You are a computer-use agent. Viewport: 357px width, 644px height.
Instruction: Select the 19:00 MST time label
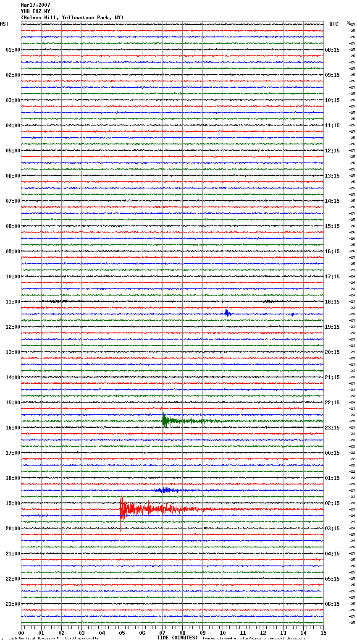13,503
